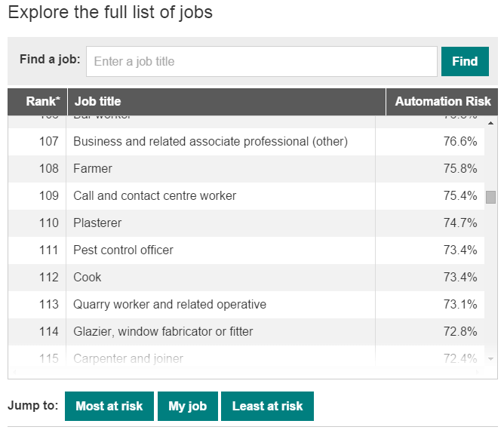Click the Automation Risk column header
The image size is (504, 433).
tap(442, 101)
